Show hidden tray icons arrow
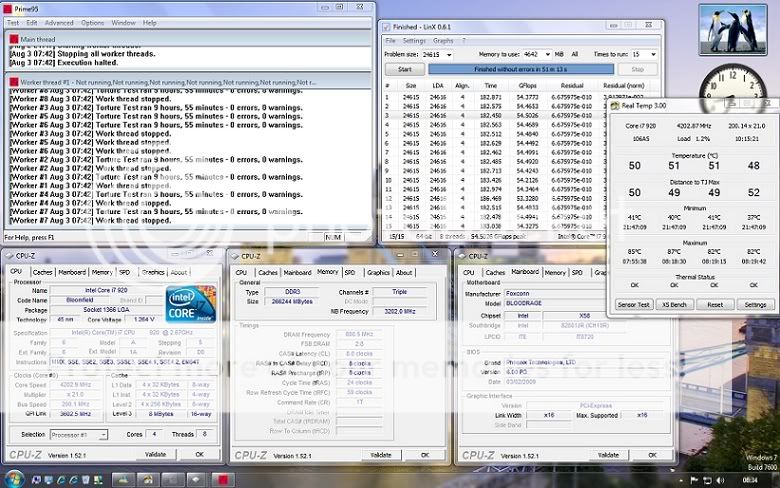The width and height of the screenshot is (780, 488). 681,481
